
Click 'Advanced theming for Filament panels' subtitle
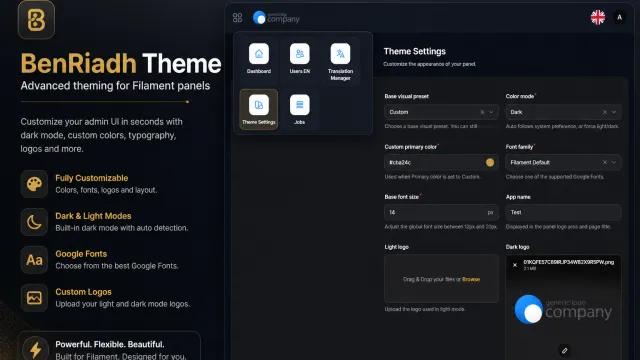[x=115, y=86]
